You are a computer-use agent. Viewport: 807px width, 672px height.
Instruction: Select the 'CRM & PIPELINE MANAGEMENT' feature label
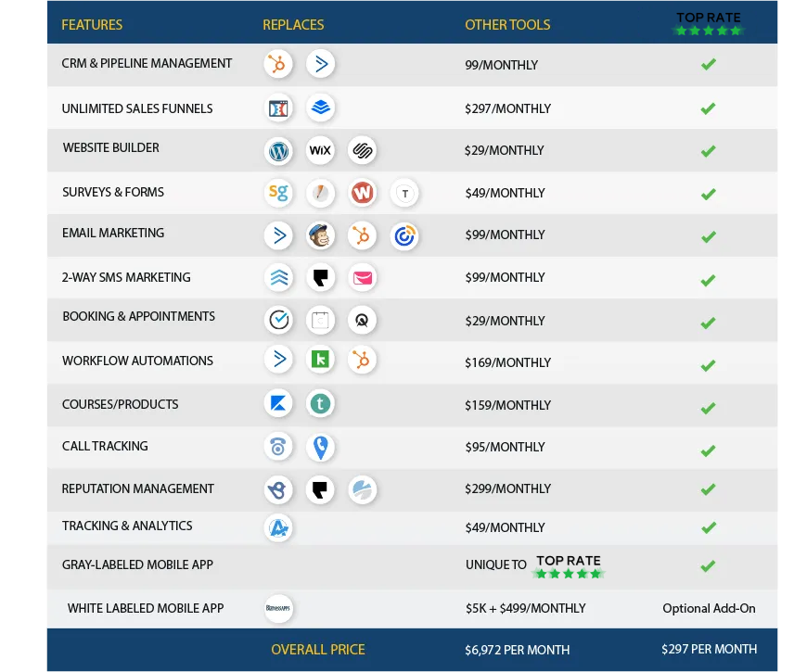pos(147,63)
